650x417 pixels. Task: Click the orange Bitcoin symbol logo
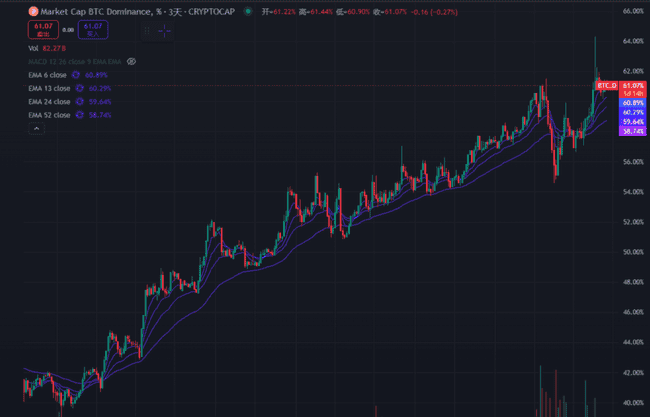point(32,10)
